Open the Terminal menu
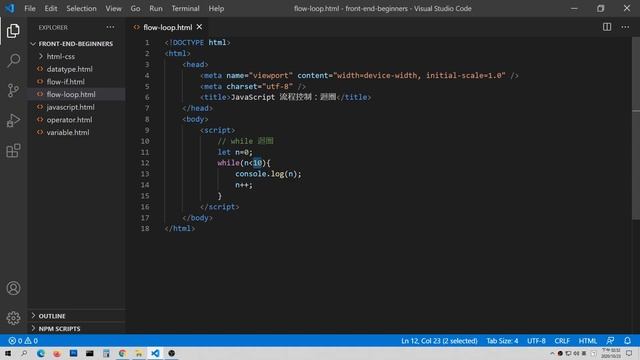 tap(185, 8)
